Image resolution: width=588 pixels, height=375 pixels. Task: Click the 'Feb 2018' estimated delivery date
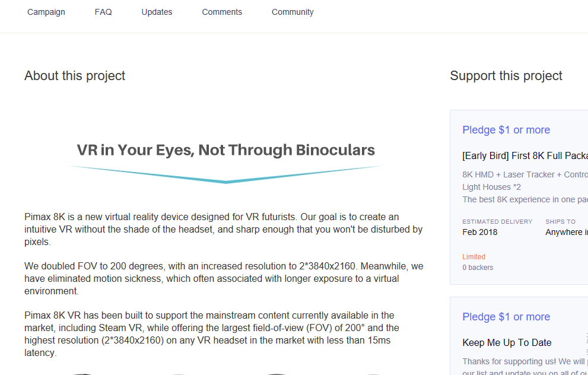pyautogui.click(x=480, y=232)
